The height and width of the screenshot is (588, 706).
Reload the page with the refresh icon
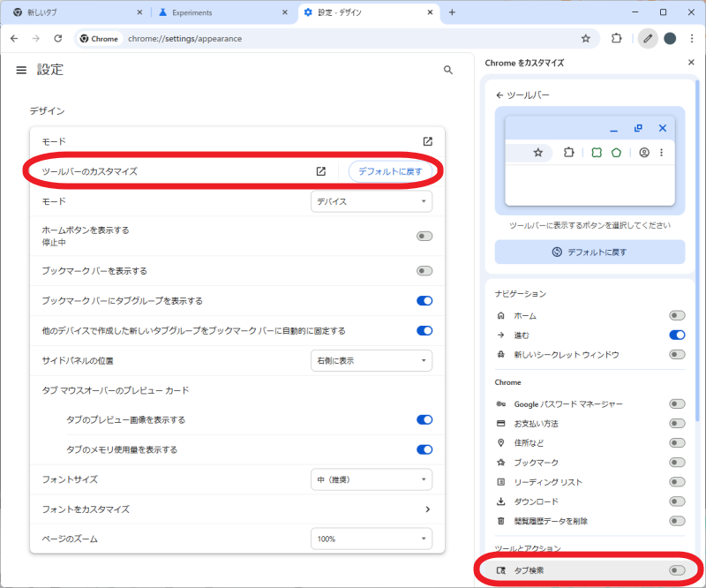(x=58, y=39)
